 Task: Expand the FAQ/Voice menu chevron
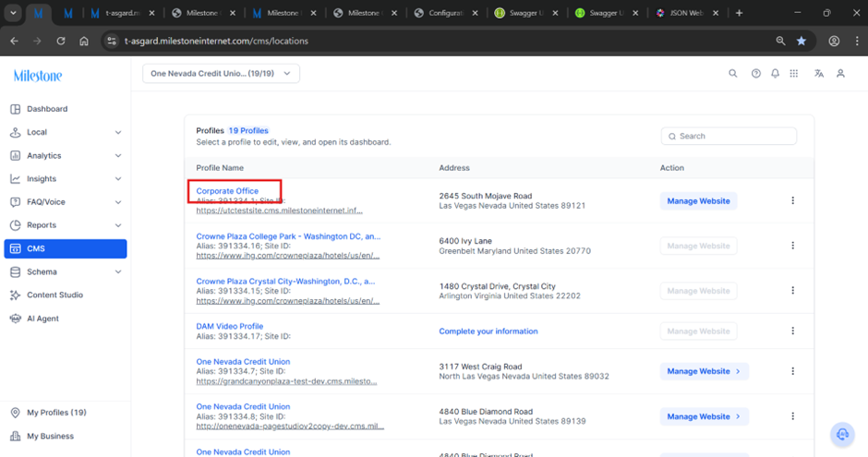pyautogui.click(x=118, y=202)
